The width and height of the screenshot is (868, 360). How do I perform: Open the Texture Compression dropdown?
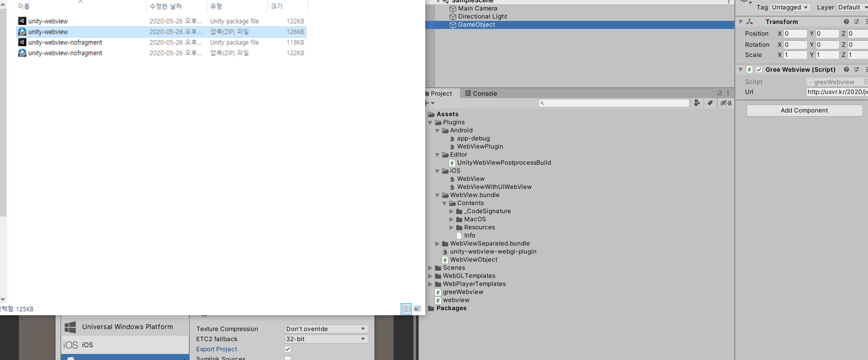click(325, 329)
